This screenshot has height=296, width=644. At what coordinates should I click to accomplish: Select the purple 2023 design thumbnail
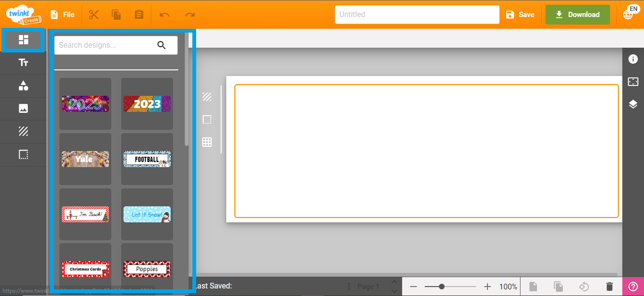pyautogui.click(x=85, y=103)
